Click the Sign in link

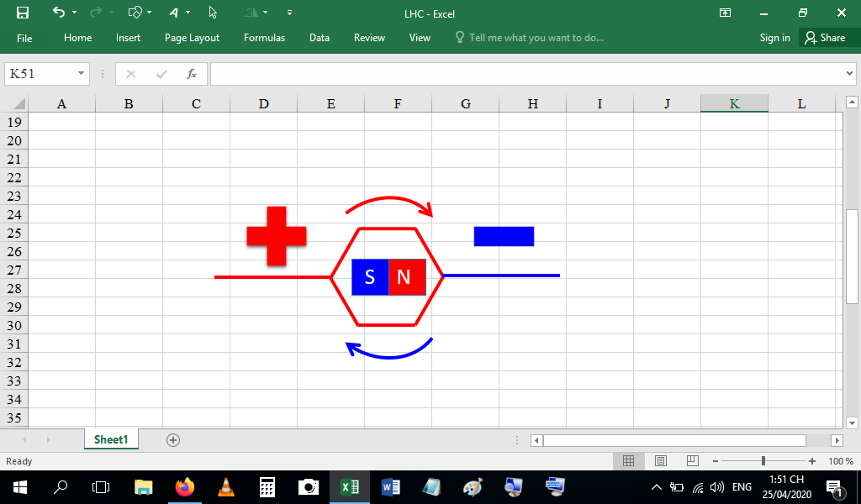774,38
